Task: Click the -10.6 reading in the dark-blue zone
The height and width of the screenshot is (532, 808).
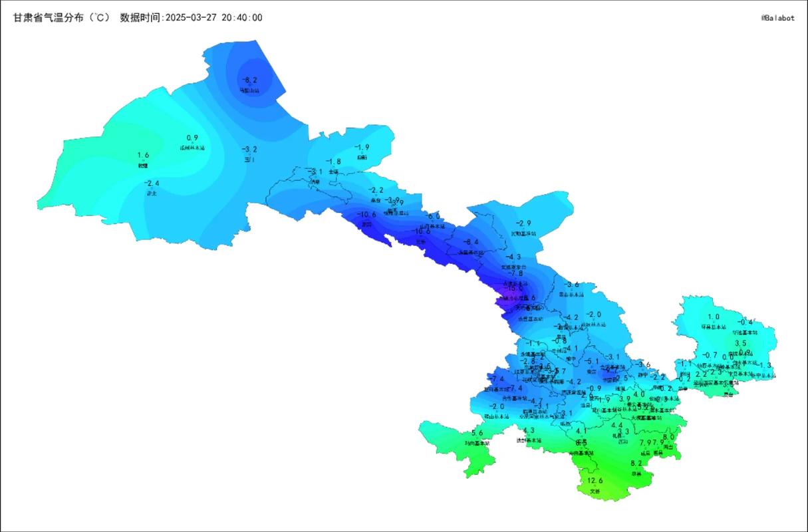Action: [x=366, y=215]
